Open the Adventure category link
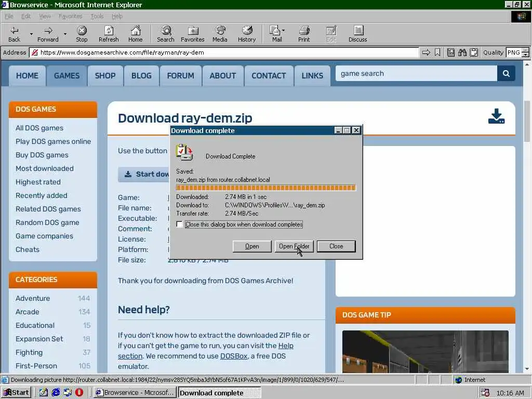 pos(33,298)
